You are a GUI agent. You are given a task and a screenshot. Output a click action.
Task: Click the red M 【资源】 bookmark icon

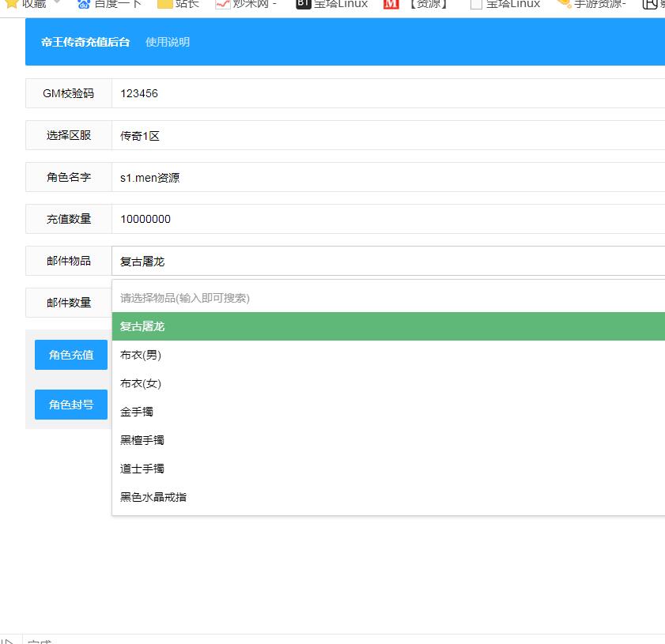[391, 4]
